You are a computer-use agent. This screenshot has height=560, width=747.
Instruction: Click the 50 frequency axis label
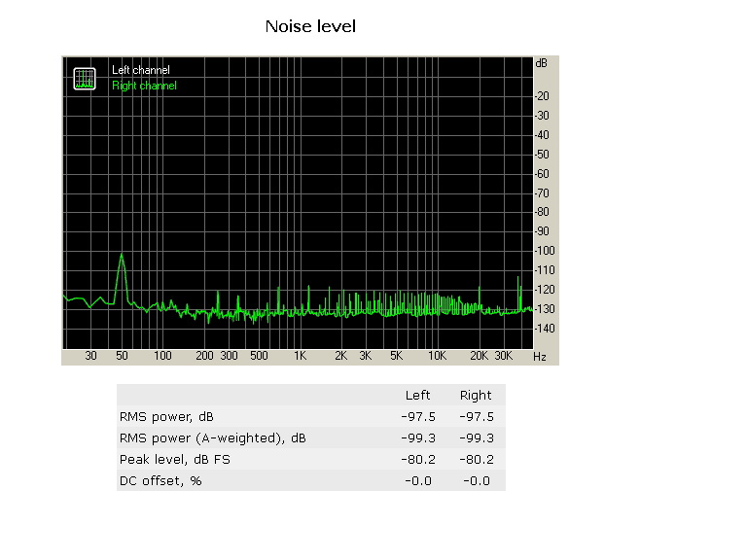tap(122, 356)
